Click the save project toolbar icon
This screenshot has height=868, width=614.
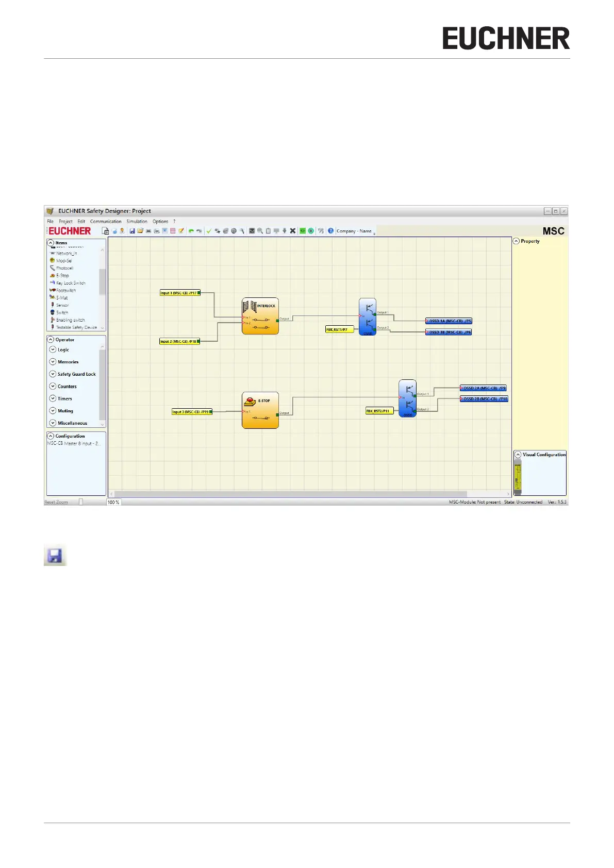pos(132,231)
